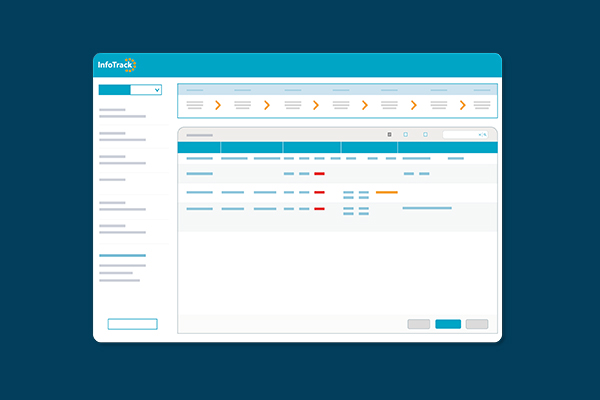Click the first orange arrow in workflow bar
The image size is (600, 400).
218,104
